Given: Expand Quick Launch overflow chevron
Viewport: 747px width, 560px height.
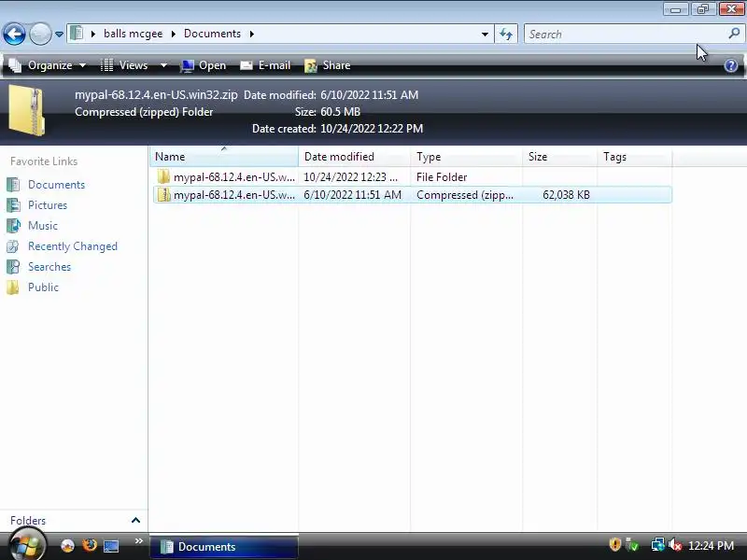Looking at the screenshot, I should 138,541.
